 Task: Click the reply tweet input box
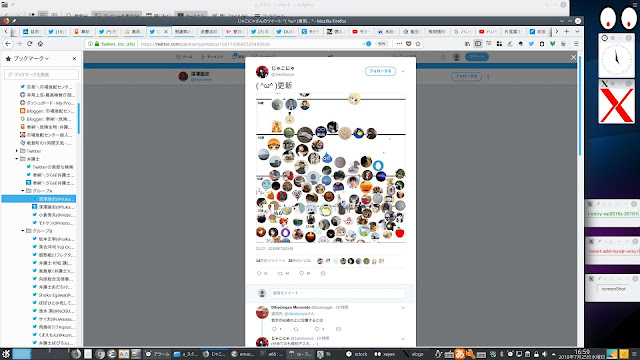338,293
